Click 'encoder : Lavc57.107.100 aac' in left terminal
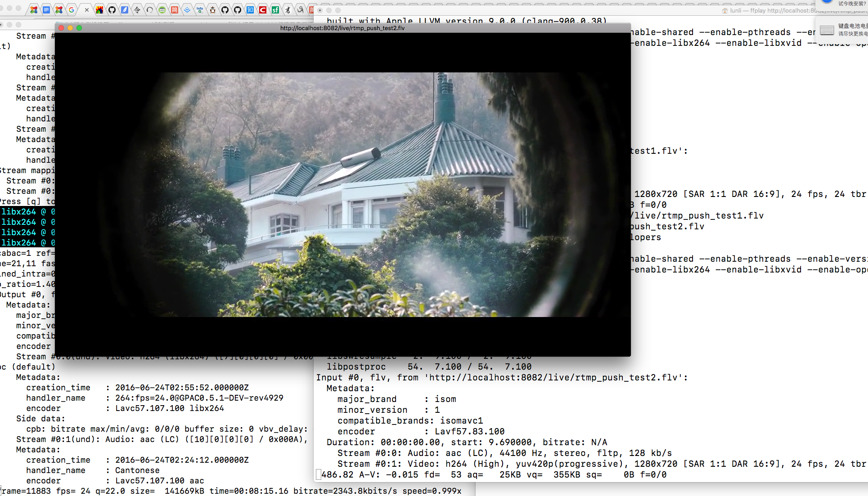The width and height of the screenshot is (868, 496). pyautogui.click(x=115, y=481)
